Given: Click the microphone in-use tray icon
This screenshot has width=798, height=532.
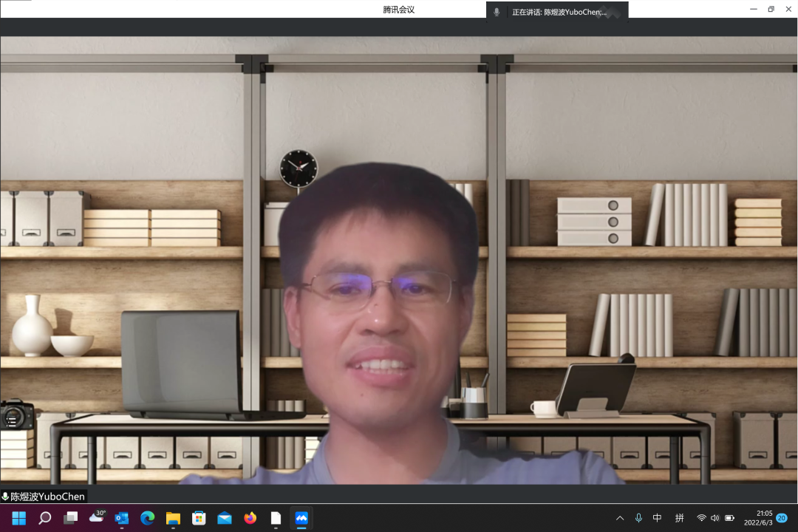Looking at the screenshot, I should click(x=638, y=518).
